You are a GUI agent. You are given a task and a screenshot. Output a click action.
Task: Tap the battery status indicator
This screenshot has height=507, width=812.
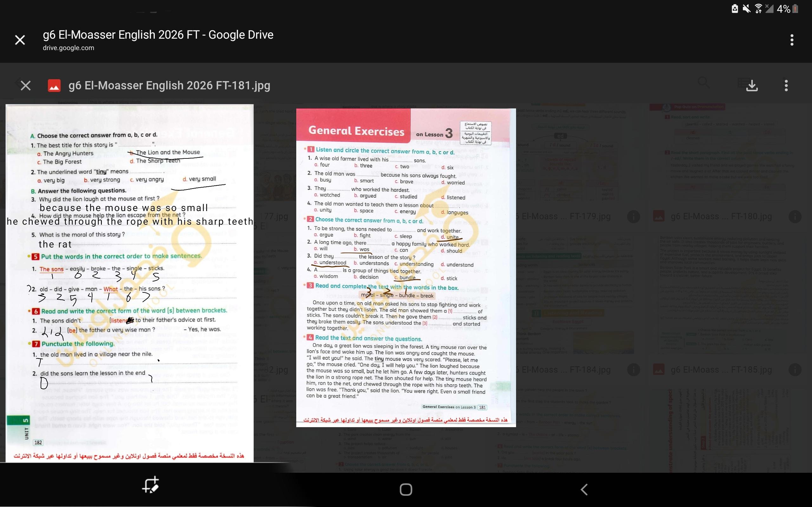pos(795,9)
